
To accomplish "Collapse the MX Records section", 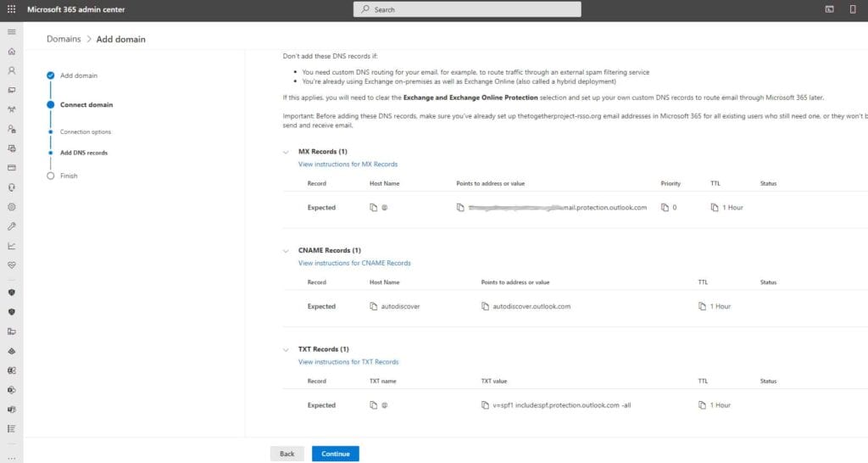I will pos(286,152).
